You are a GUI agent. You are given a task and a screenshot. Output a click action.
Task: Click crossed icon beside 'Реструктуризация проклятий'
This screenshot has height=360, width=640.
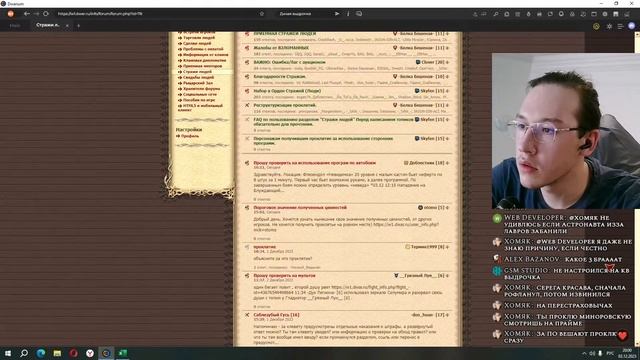pyautogui.click(x=247, y=105)
